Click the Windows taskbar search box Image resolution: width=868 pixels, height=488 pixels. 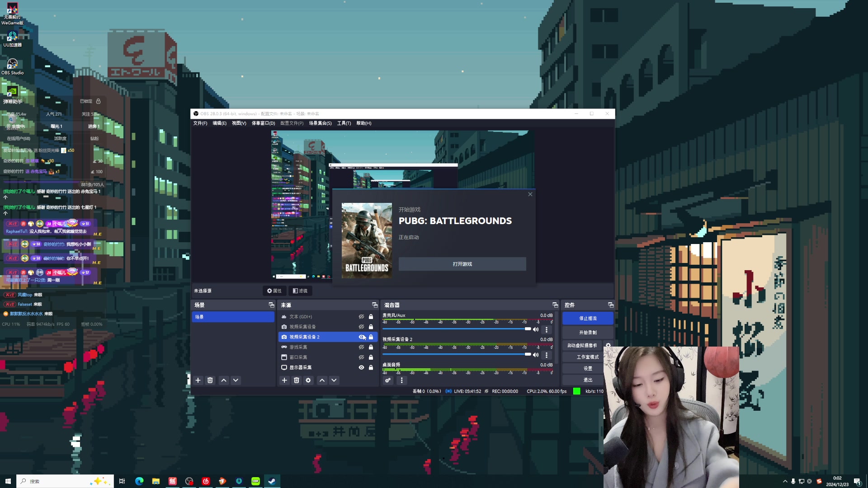[65, 481]
